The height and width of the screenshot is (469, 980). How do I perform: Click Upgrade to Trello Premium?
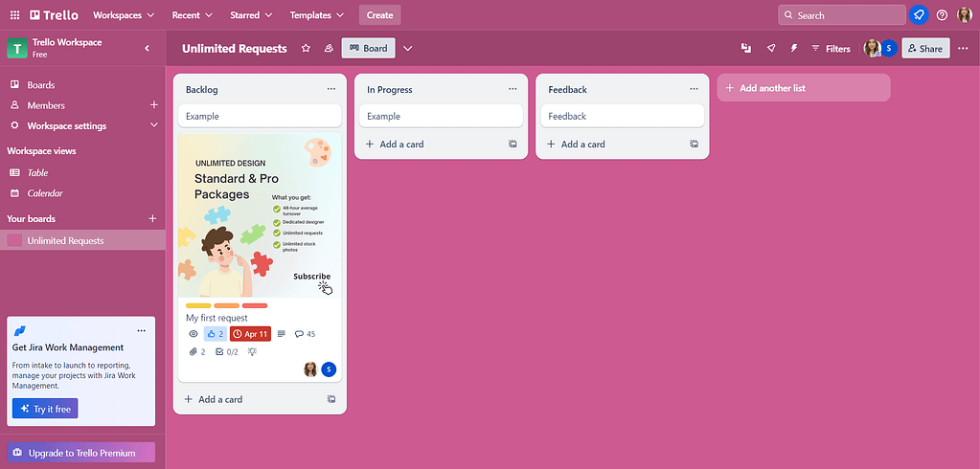pos(80,453)
